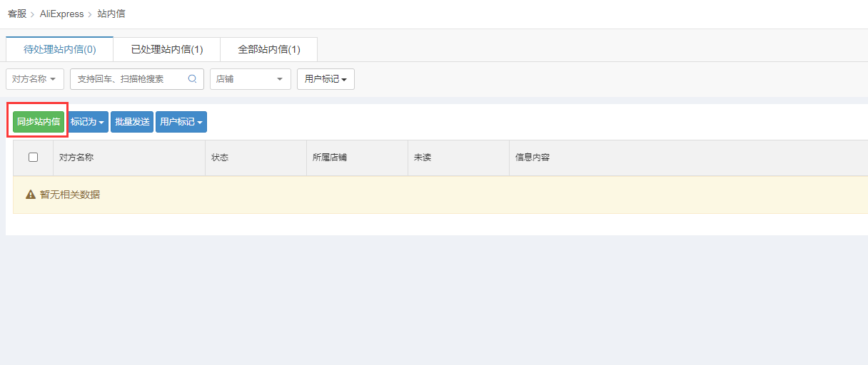Tick the select-all checkbox in table header
The image size is (868, 365).
33,158
